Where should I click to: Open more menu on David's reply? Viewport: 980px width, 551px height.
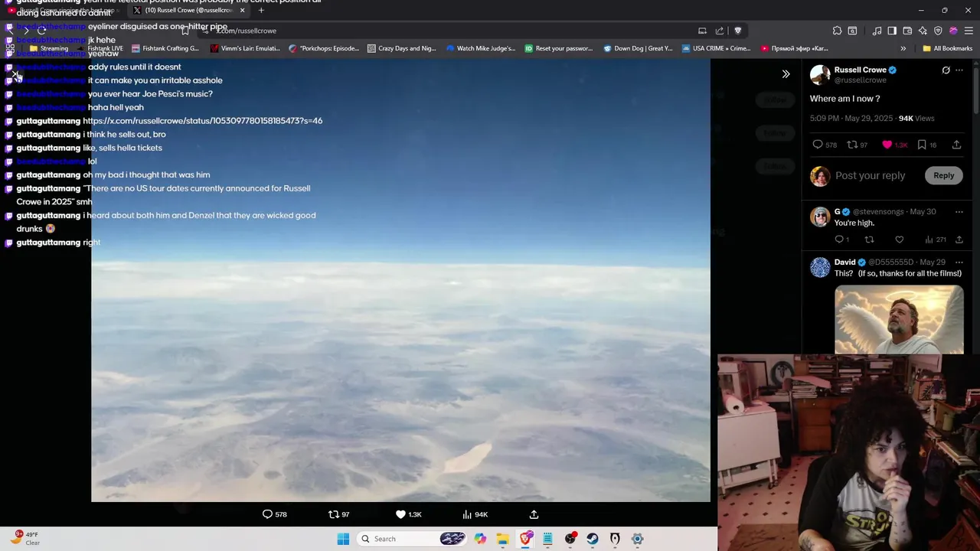(959, 262)
